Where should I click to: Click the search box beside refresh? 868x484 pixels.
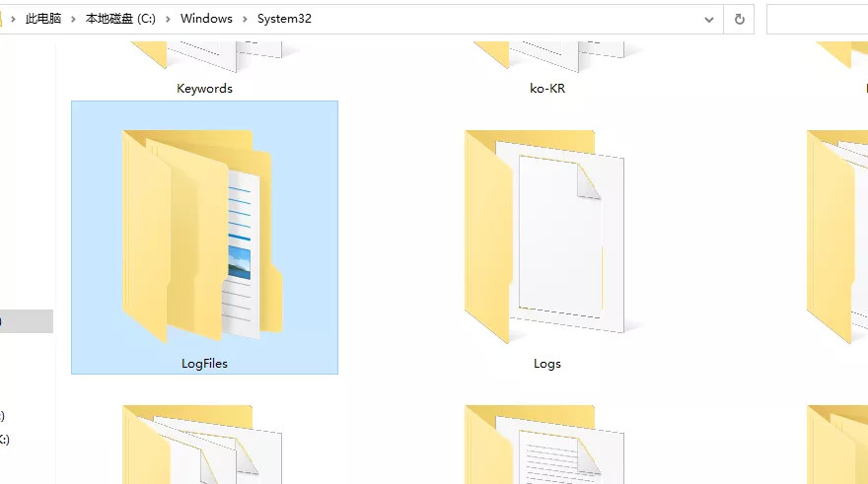point(817,20)
